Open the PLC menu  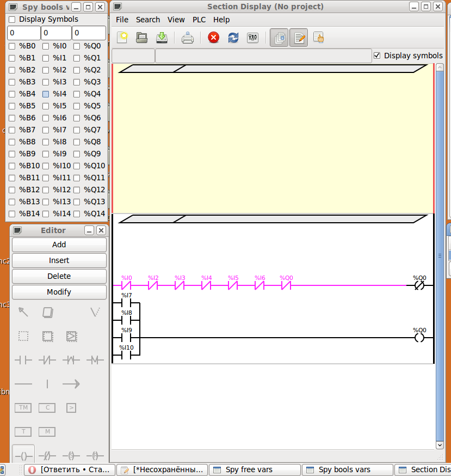(x=199, y=20)
